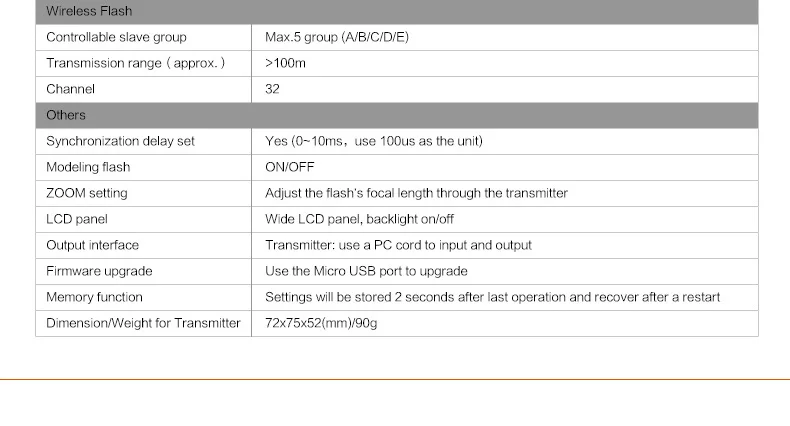Click the Wireless Flash section header
The image size is (790, 426).
coord(89,11)
